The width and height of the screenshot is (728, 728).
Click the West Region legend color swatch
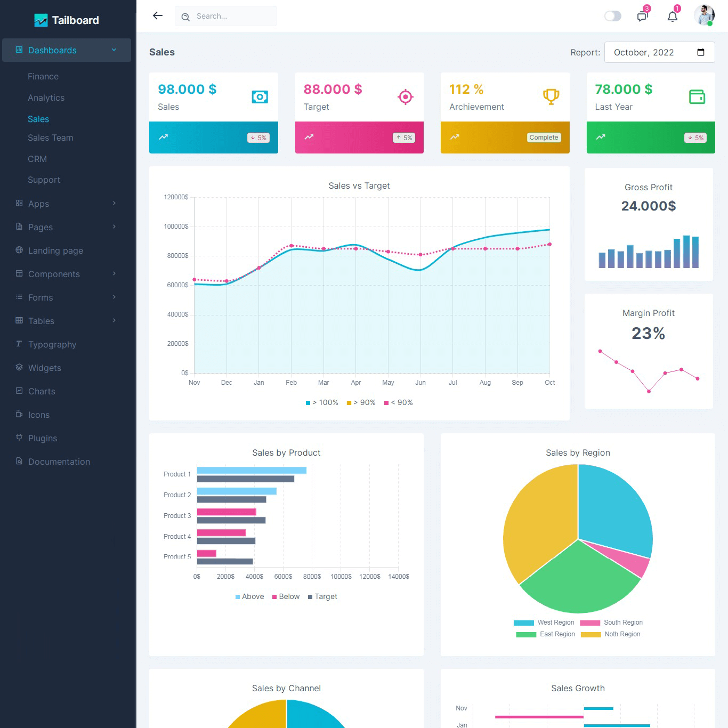[x=523, y=622]
